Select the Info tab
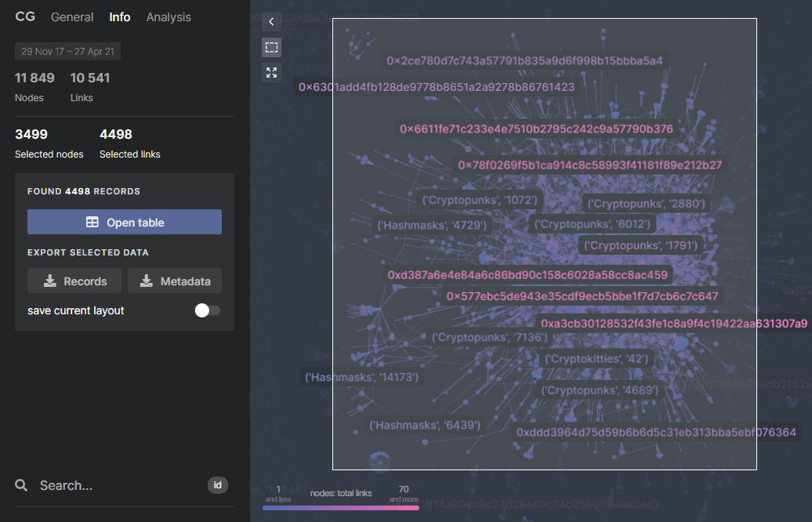Image resolution: width=812 pixels, height=522 pixels. [120, 16]
